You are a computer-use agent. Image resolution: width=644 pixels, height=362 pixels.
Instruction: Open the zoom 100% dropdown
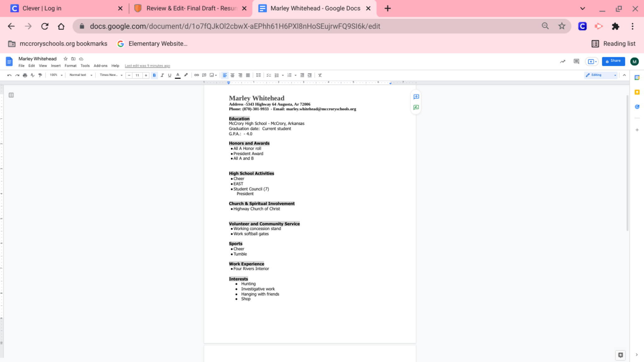(56, 75)
